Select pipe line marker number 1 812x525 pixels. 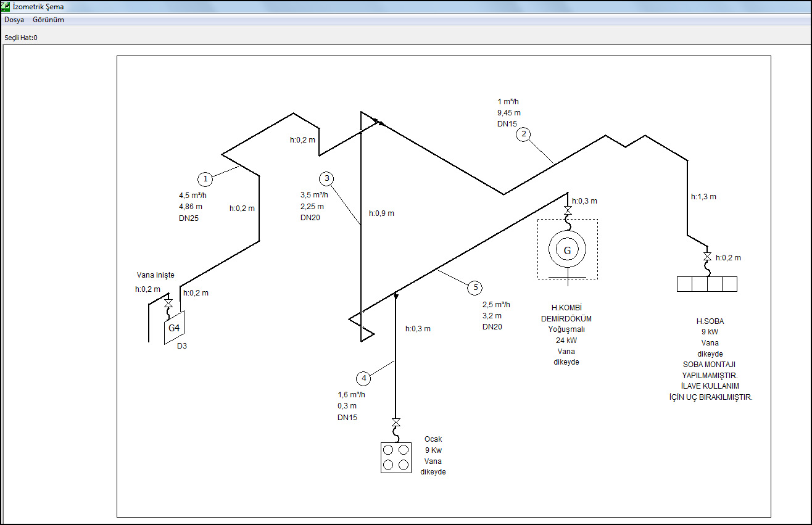click(205, 180)
